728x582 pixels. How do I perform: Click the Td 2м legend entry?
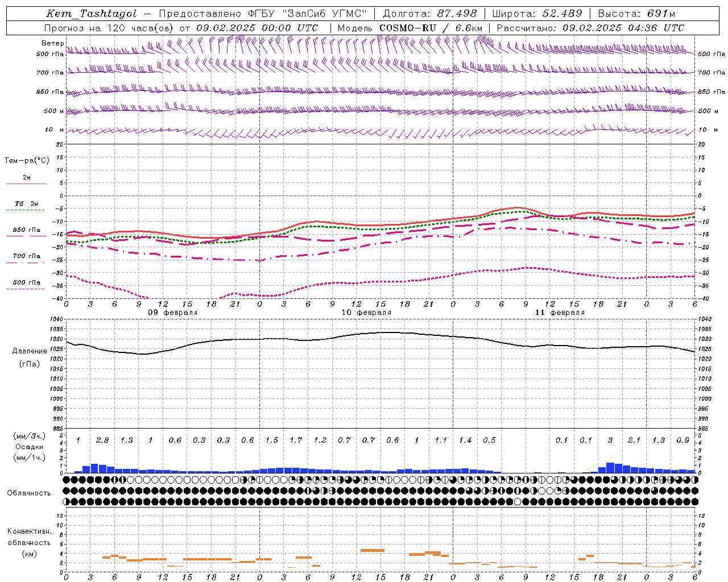(26, 203)
